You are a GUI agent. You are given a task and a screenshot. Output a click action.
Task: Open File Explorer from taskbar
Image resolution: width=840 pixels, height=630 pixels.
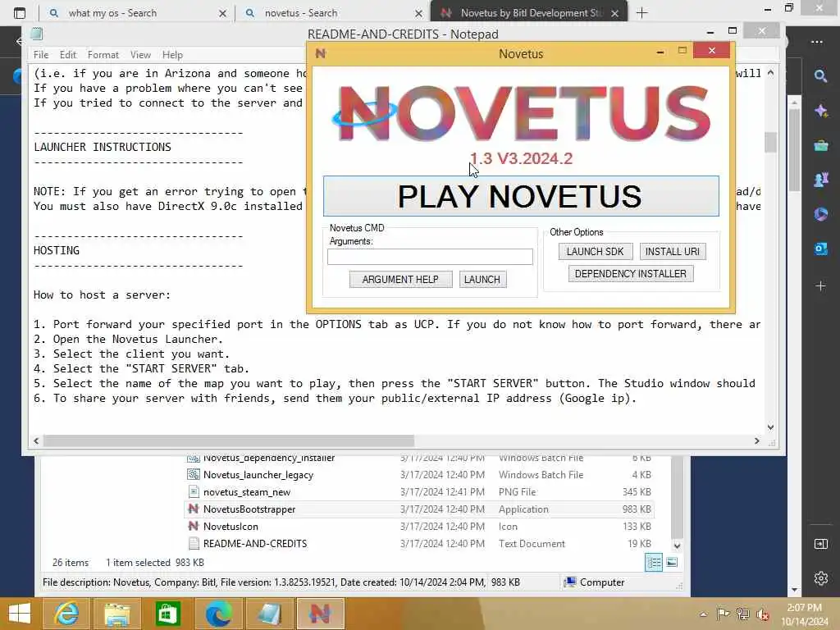click(x=116, y=614)
